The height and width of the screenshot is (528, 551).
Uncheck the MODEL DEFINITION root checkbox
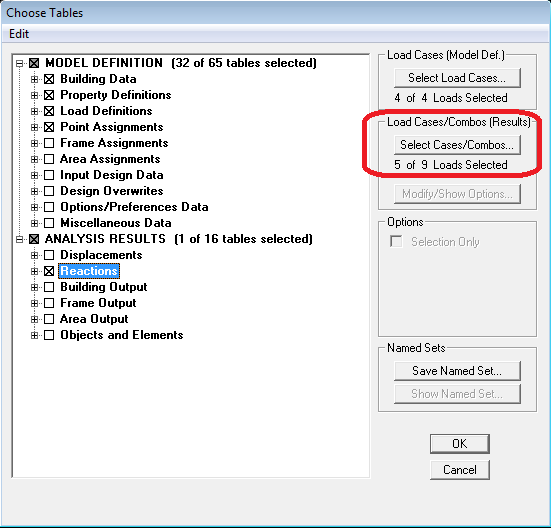(x=34, y=63)
